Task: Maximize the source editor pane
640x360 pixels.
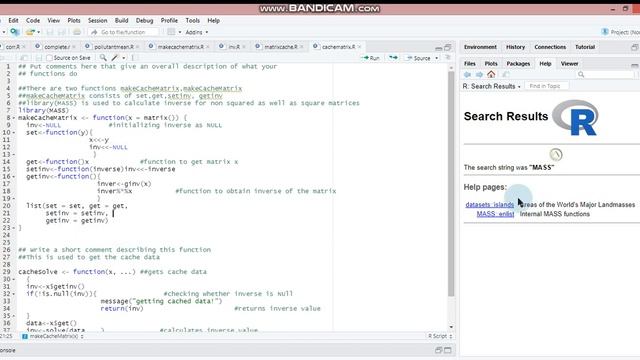Action: 448,47
